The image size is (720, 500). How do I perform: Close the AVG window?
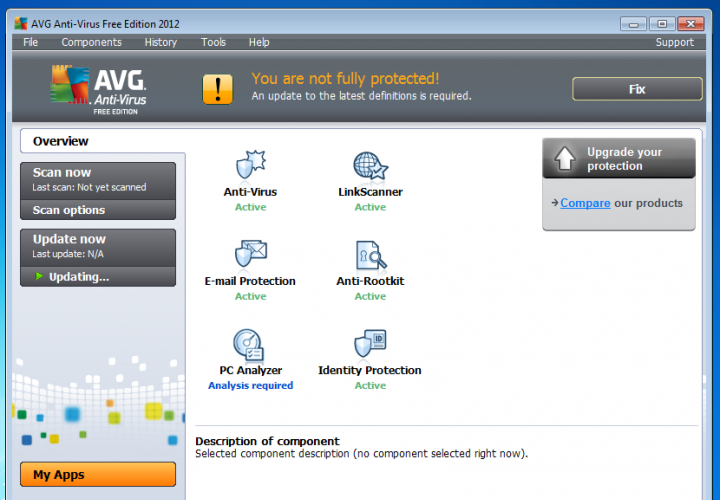(690, 24)
